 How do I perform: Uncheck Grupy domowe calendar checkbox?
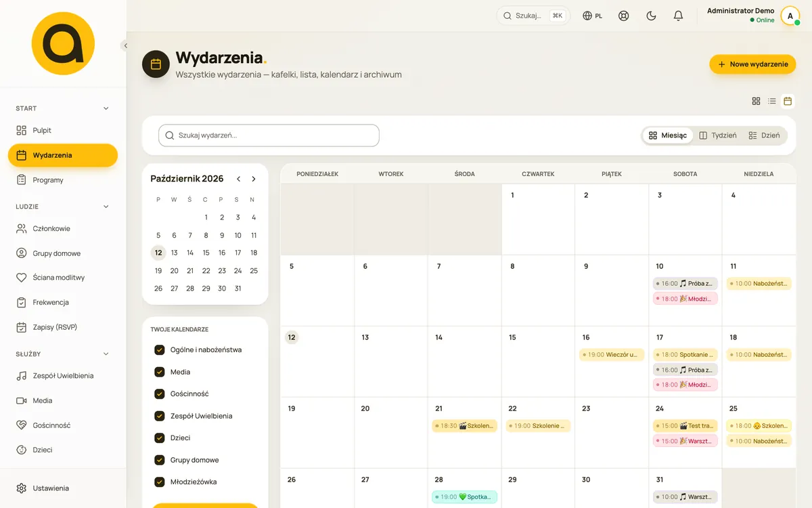(160, 460)
